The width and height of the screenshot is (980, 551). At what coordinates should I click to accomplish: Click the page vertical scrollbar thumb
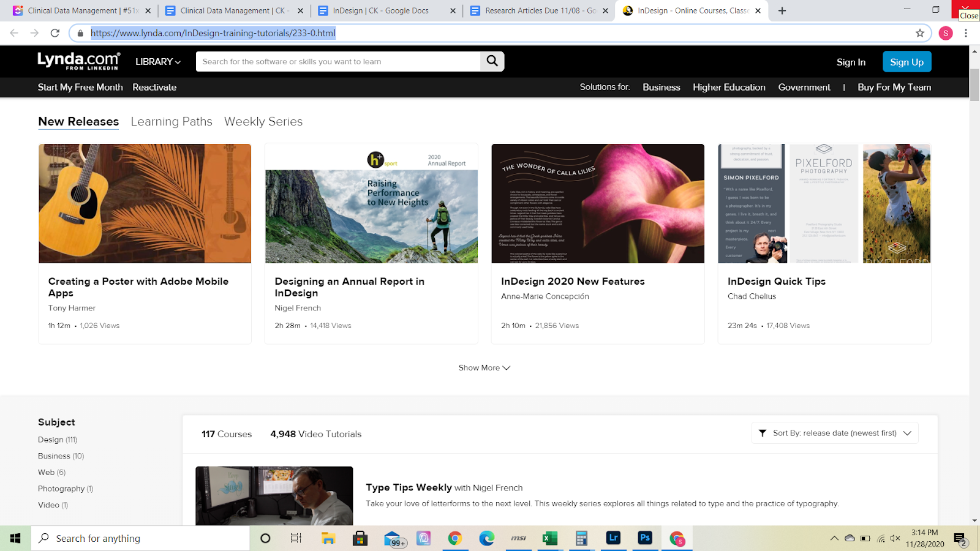click(x=974, y=85)
